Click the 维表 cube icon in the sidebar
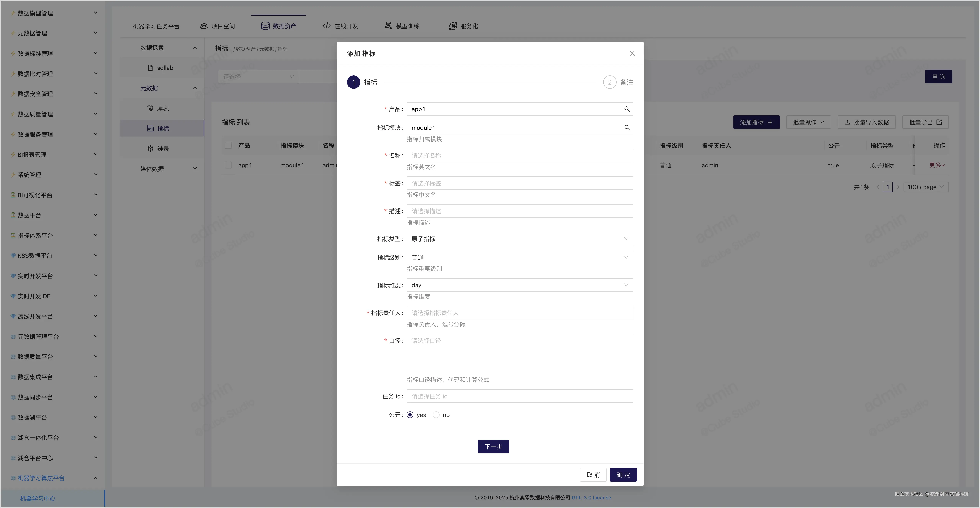The height and width of the screenshot is (508, 980). pos(150,149)
